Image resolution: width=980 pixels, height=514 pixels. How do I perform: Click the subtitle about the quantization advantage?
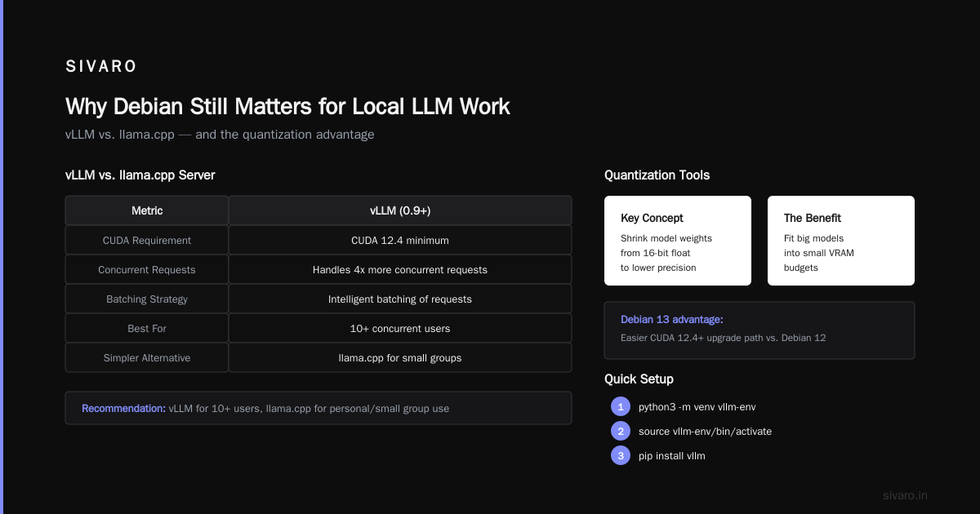220,135
